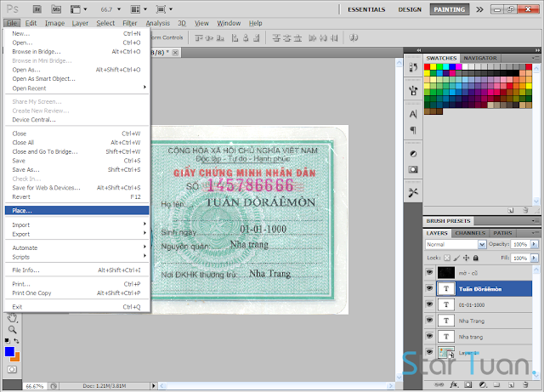
Task: Select the Hand tool
Action: pyautogui.click(x=12, y=317)
